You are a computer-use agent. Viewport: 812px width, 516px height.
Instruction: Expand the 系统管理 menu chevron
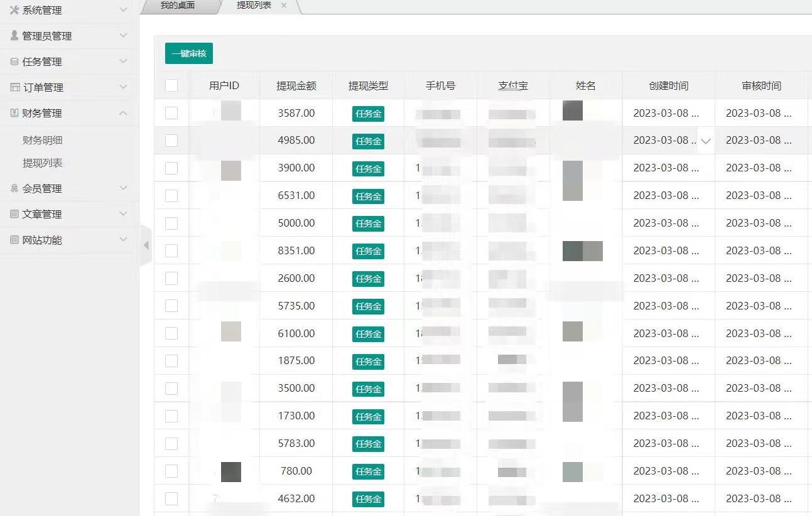coord(123,10)
